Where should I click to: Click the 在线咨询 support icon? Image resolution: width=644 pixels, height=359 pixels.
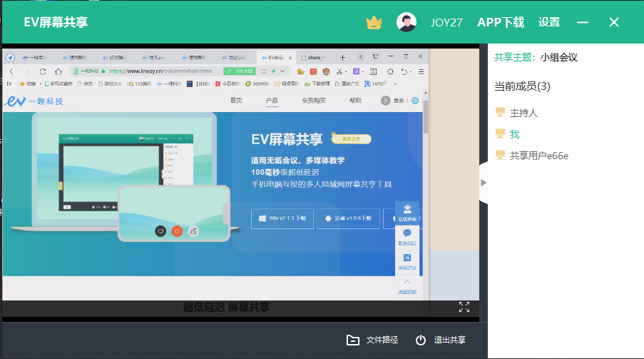pos(407,212)
